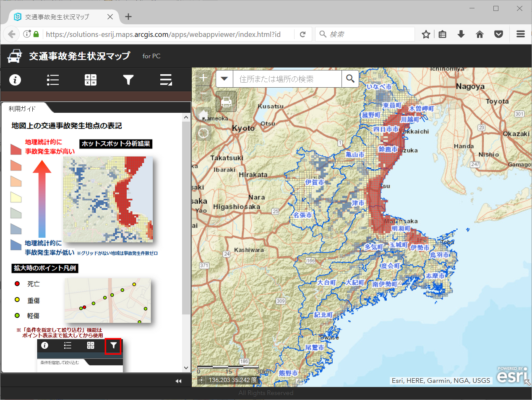Toggle the coordinate display button
The height and width of the screenshot is (400, 532).
[202, 380]
